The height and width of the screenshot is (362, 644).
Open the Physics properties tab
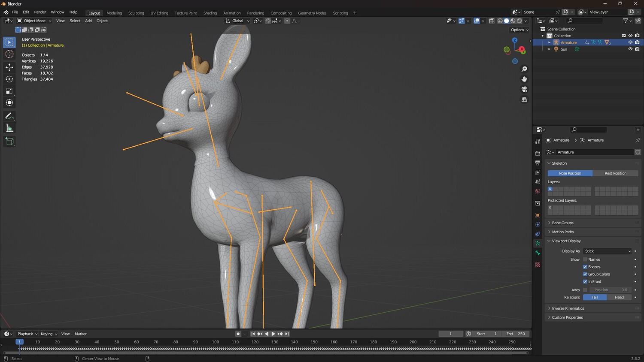[x=538, y=224]
